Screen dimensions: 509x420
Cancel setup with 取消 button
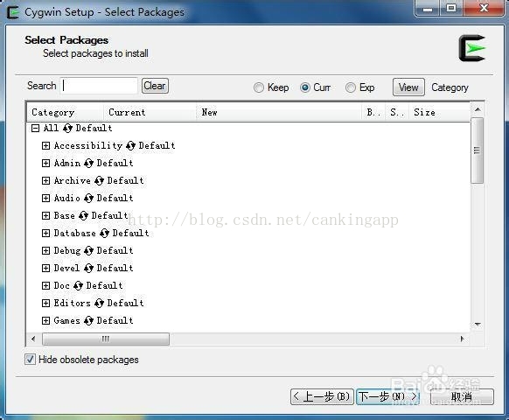click(462, 396)
